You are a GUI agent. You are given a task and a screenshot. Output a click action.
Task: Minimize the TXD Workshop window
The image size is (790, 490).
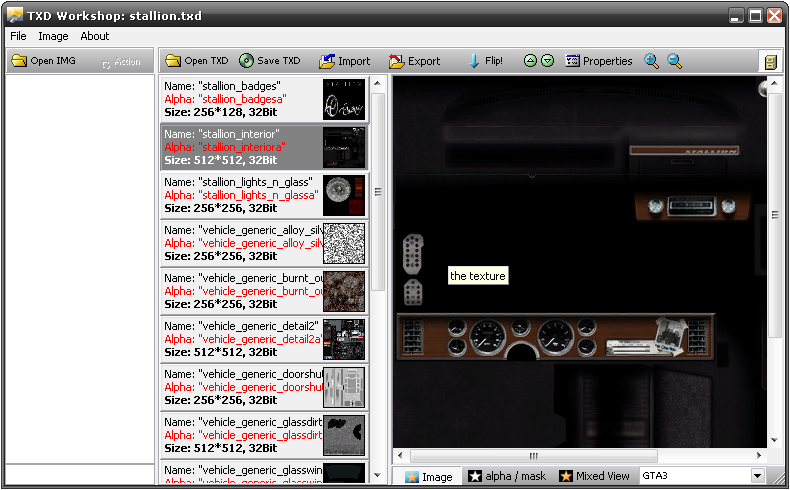736,16
